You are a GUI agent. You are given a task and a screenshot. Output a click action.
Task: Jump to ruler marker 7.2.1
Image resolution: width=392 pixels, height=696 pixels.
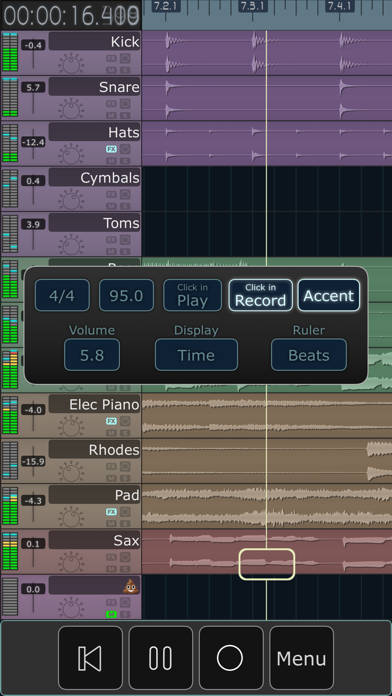click(x=165, y=7)
